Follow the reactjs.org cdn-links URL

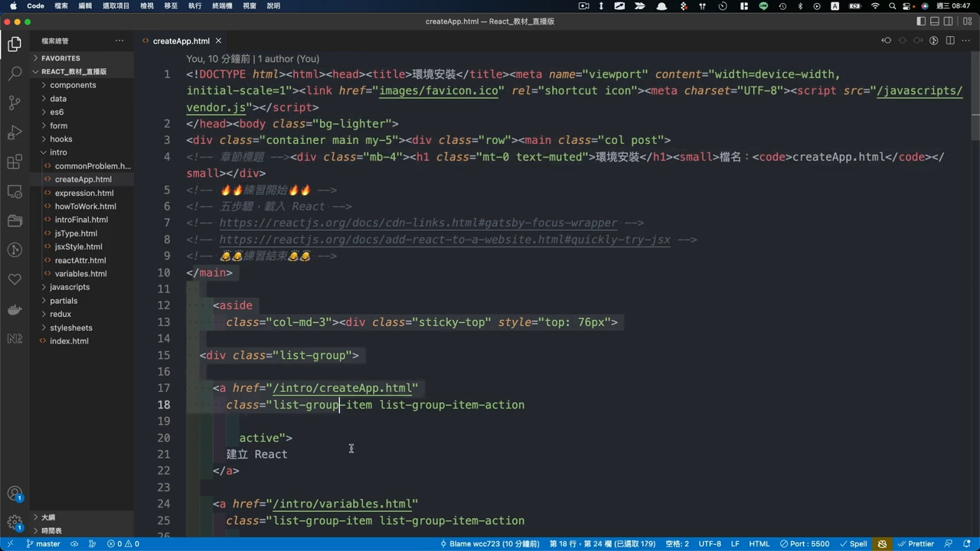coord(418,223)
